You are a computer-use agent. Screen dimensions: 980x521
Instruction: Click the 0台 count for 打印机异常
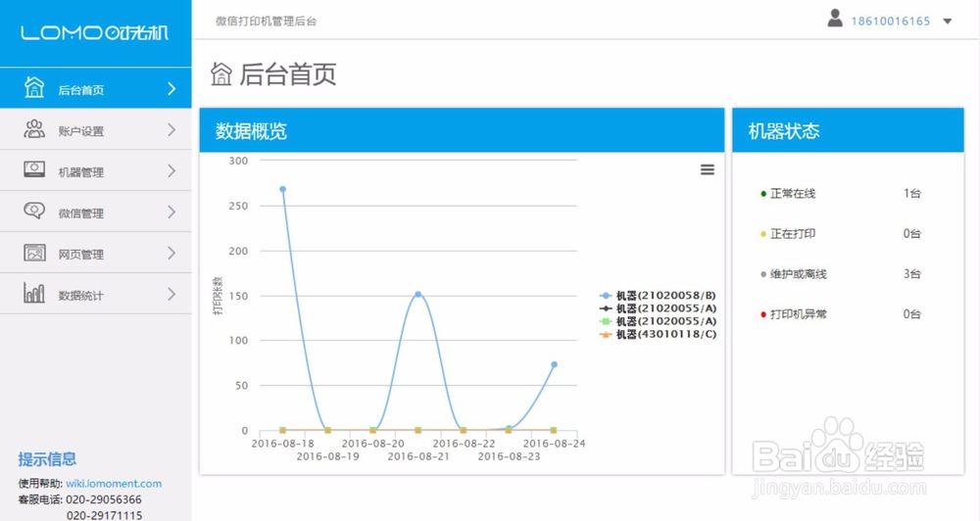click(911, 314)
